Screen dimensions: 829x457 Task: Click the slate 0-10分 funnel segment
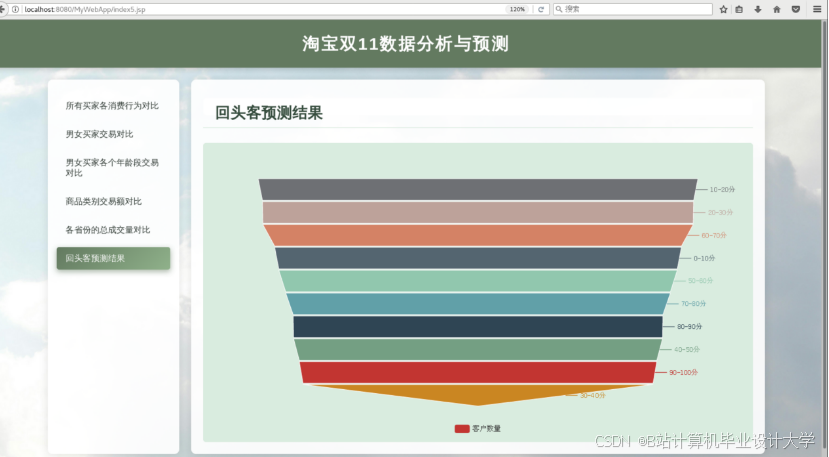click(478, 258)
